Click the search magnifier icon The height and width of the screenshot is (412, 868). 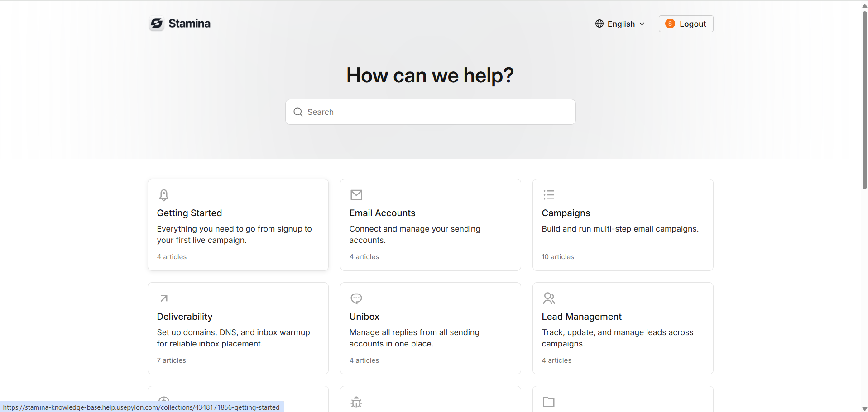coord(298,112)
